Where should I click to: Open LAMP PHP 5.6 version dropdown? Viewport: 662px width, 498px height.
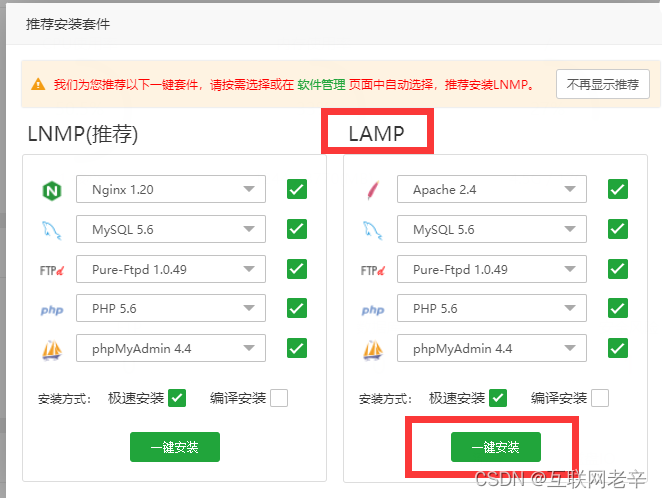[x=492, y=308]
